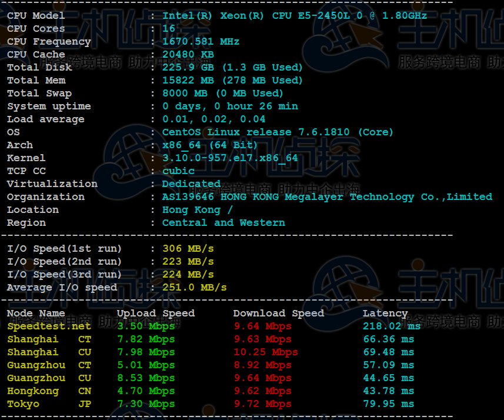This screenshot has height=420, width=504.
Task: Click load average 0.01, 0.02, 0.04
Action: [214, 119]
